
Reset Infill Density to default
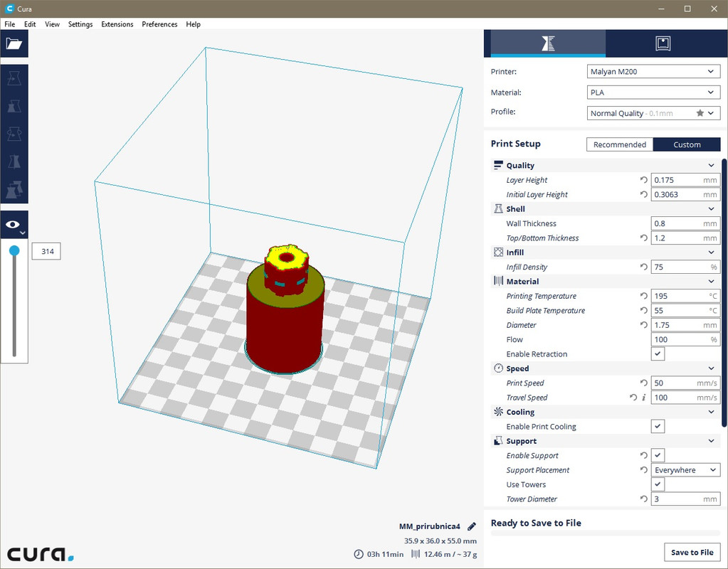643,267
